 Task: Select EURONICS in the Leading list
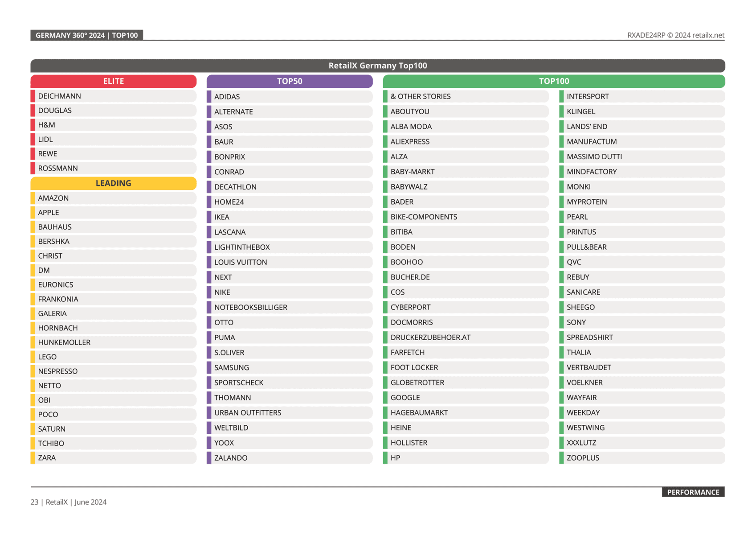(x=114, y=284)
